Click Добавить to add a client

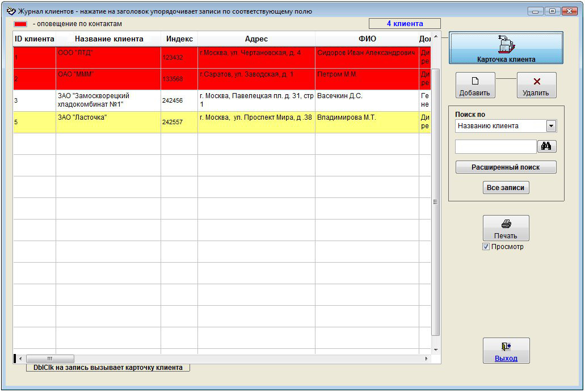(x=475, y=86)
